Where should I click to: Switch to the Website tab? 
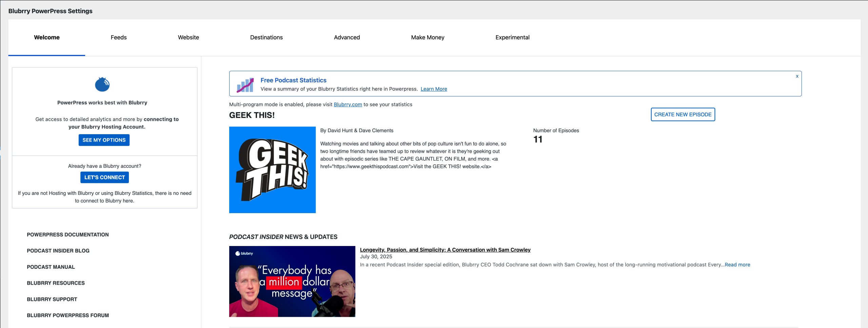click(189, 37)
